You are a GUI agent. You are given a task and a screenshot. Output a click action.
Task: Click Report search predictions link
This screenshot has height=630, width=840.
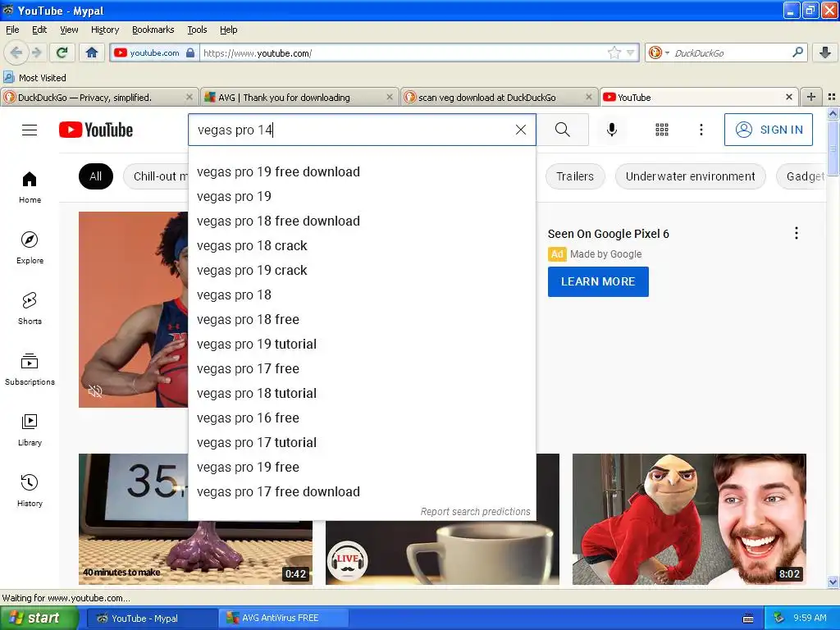tap(475, 512)
